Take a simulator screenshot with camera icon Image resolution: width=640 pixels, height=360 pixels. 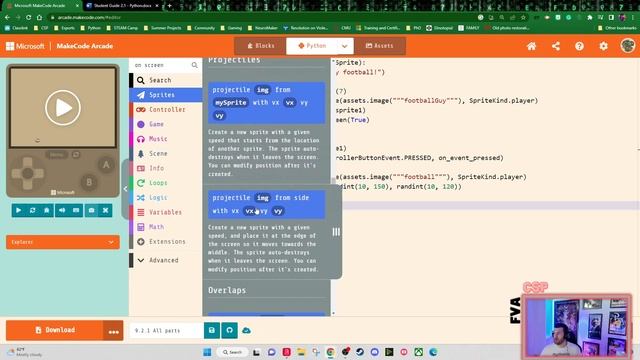coord(91,210)
